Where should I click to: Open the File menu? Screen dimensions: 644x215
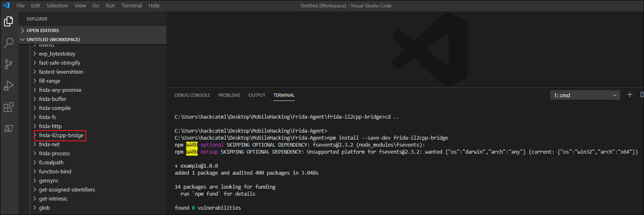tap(21, 5)
